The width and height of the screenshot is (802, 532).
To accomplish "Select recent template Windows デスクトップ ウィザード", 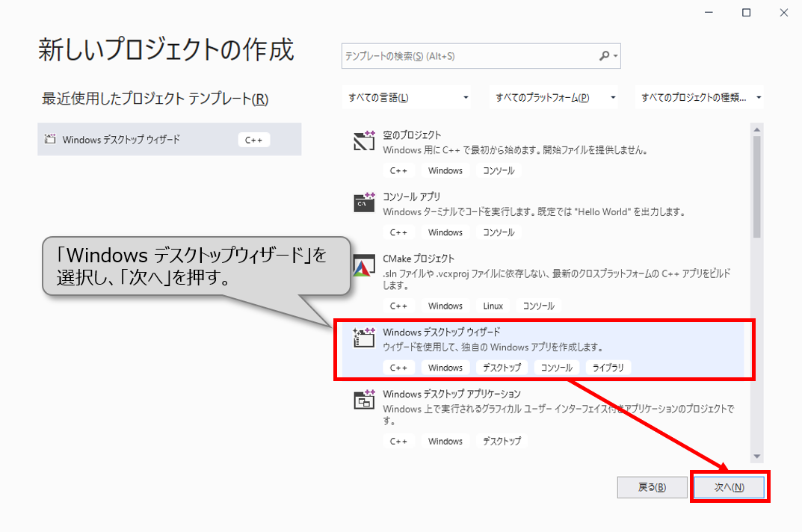I will 170,139.
